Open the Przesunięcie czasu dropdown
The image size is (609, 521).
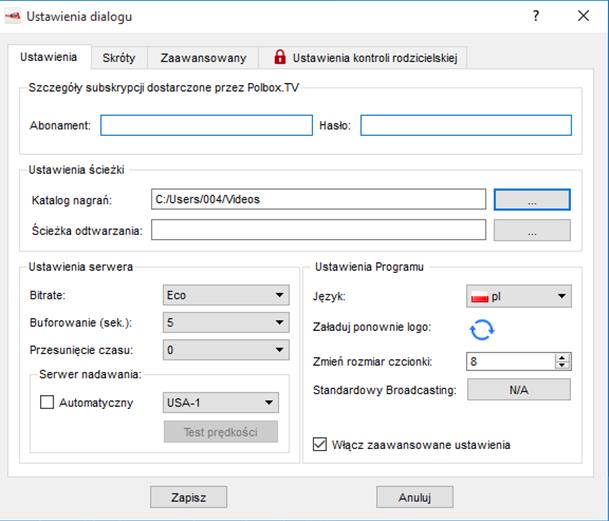pyautogui.click(x=226, y=350)
